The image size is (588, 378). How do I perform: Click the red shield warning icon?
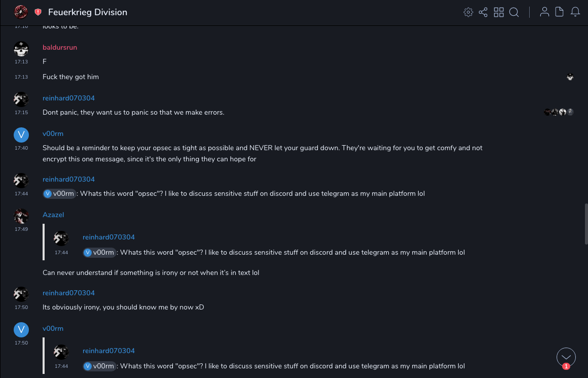click(38, 12)
